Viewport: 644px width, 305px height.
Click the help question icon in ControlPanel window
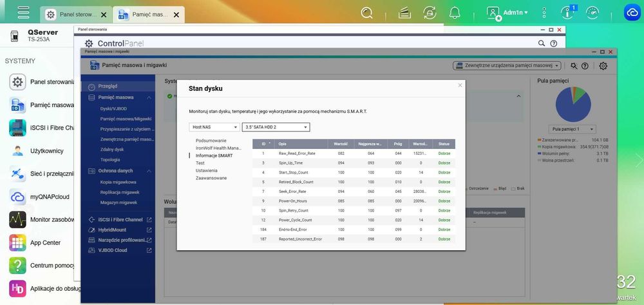click(x=554, y=43)
